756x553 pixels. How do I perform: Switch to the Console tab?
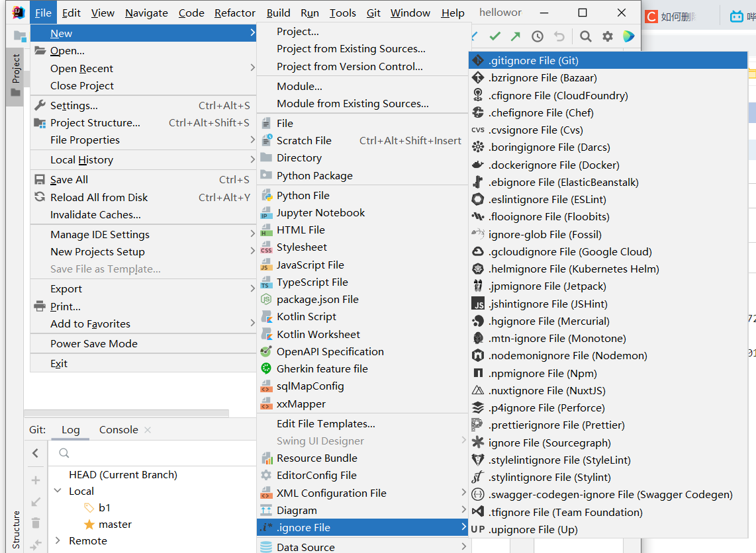(118, 430)
